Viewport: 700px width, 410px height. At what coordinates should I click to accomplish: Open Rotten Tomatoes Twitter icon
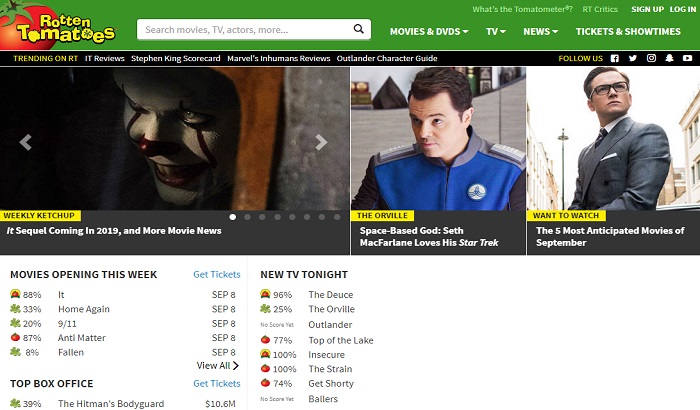[x=633, y=58]
